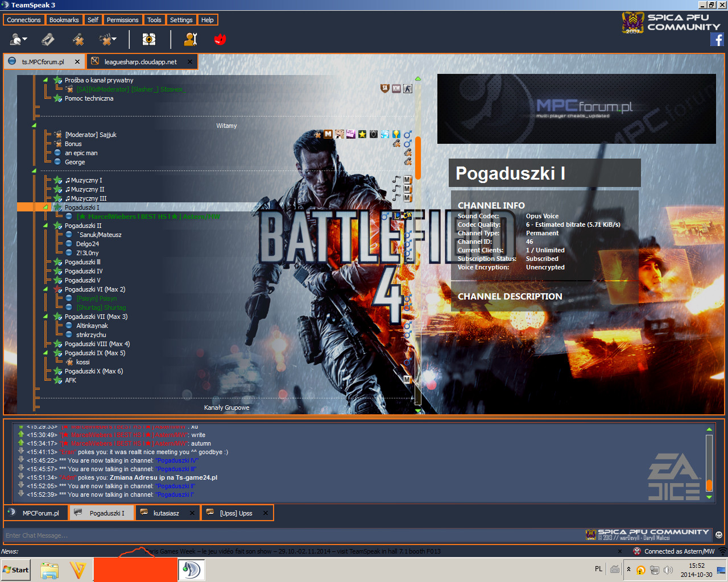Select user Delgo24 in Pogaduszki II

(88, 244)
